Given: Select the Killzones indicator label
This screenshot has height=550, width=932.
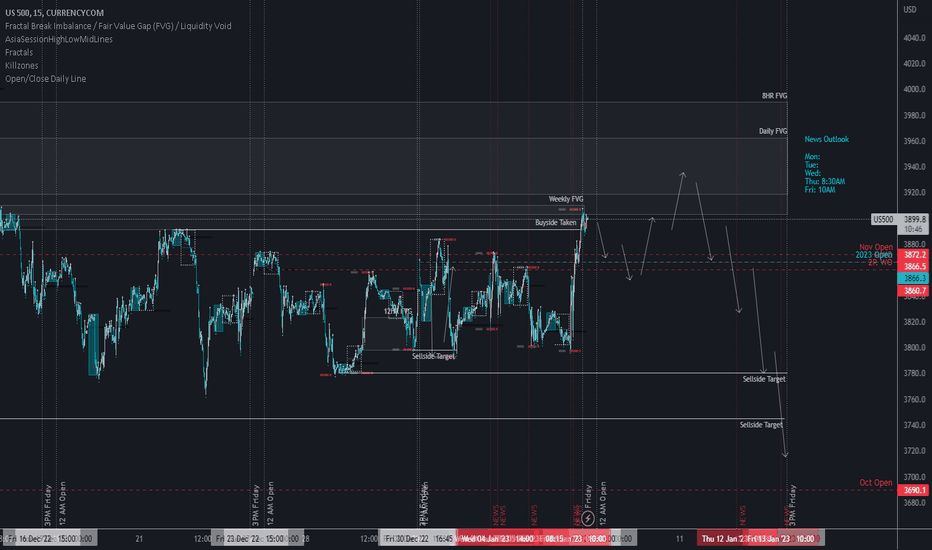Looking at the screenshot, I should 21,65.
